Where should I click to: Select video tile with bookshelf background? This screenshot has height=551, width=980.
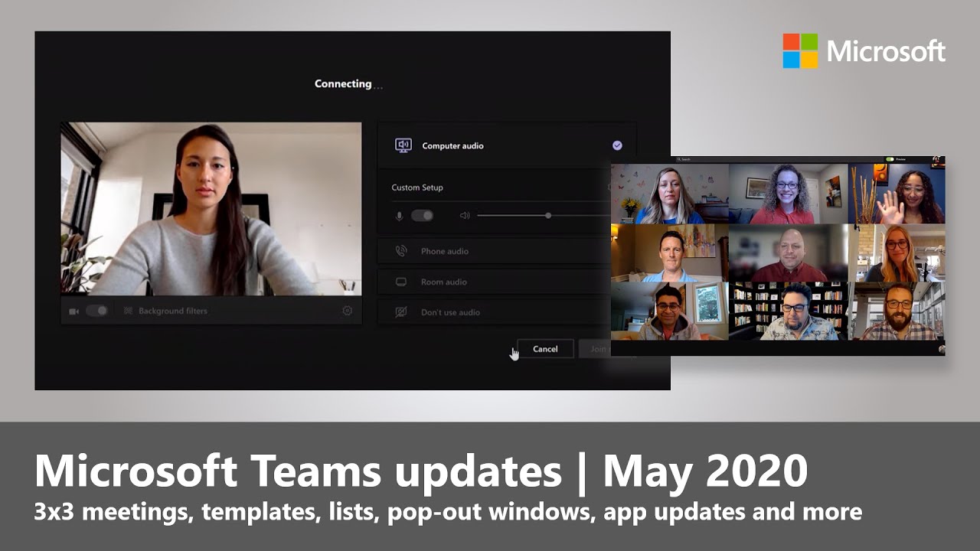787,311
